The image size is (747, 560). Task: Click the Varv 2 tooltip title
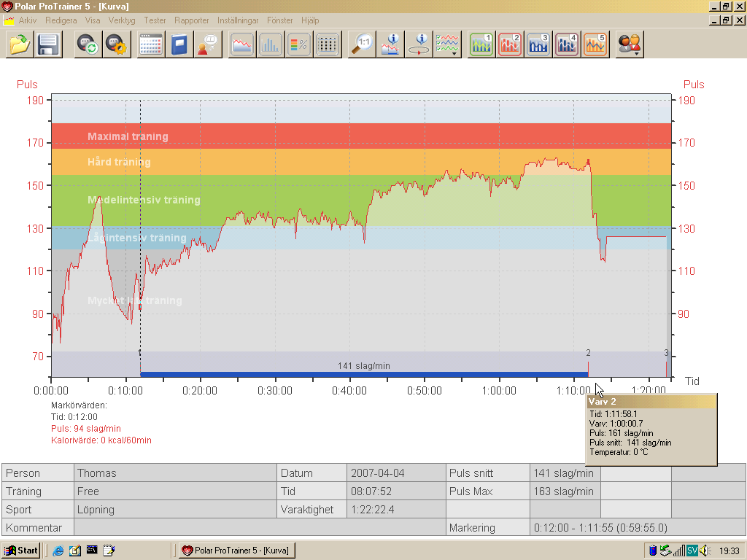click(x=602, y=402)
